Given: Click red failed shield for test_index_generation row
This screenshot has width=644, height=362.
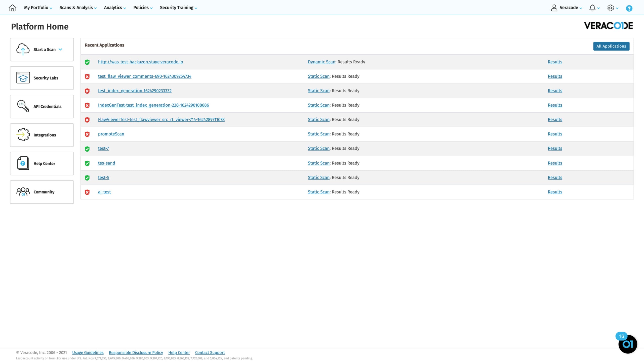Looking at the screenshot, I should coord(87,91).
